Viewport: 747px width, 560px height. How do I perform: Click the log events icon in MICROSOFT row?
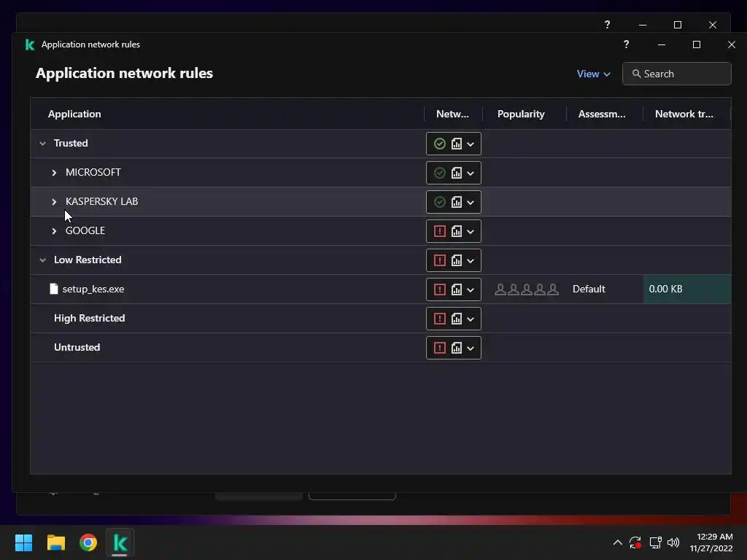pyautogui.click(x=457, y=173)
